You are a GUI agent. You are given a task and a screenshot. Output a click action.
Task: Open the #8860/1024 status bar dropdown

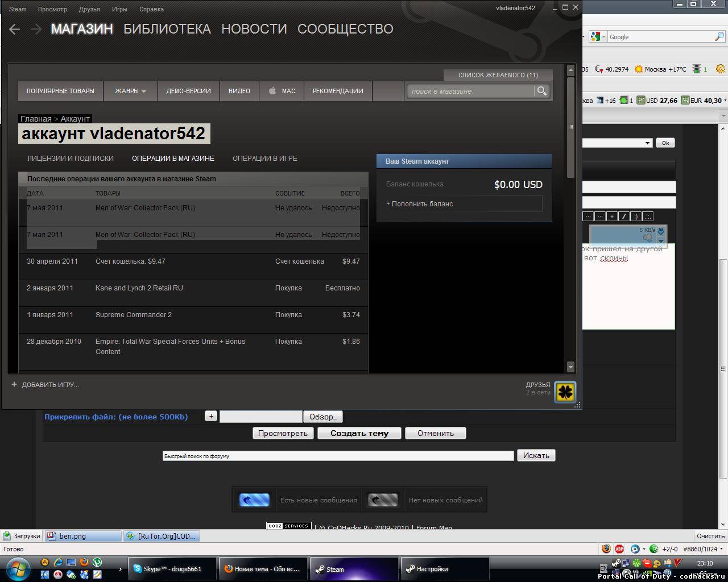(x=721, y=549)
